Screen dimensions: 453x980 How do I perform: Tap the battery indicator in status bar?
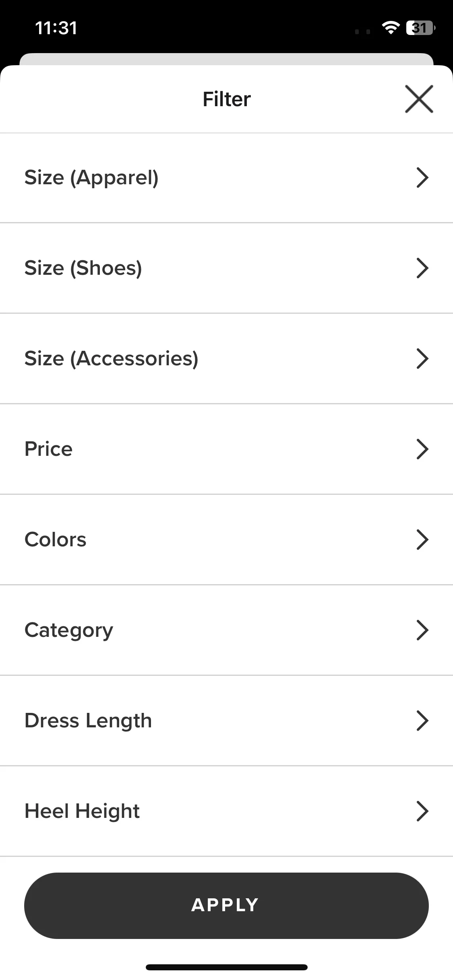pyautogui.click(x=420, y=28)
